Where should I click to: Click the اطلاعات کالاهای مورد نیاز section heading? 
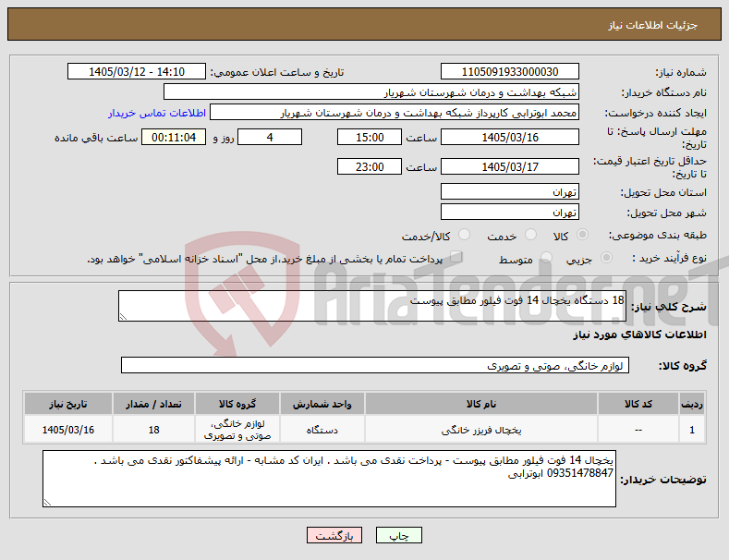[639, 335]
